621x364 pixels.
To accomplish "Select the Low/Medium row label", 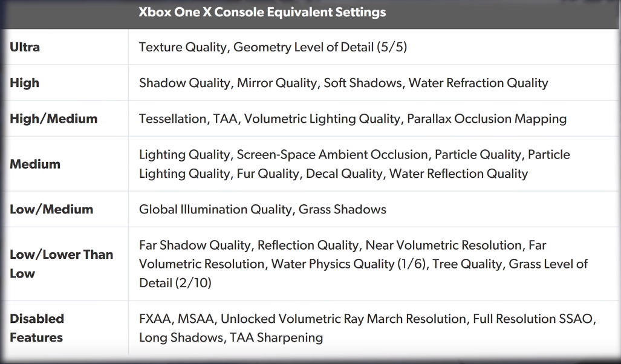I will pos(51,209).
